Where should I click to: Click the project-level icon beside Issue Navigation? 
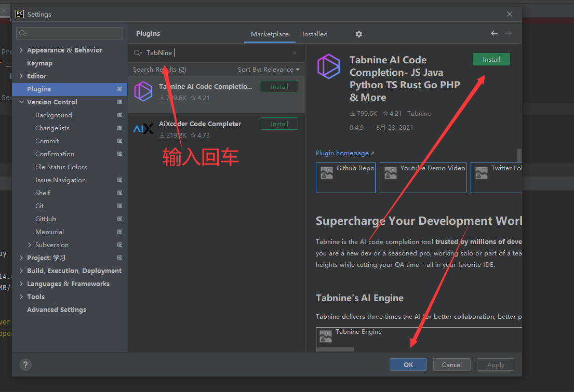coord(119,180)
